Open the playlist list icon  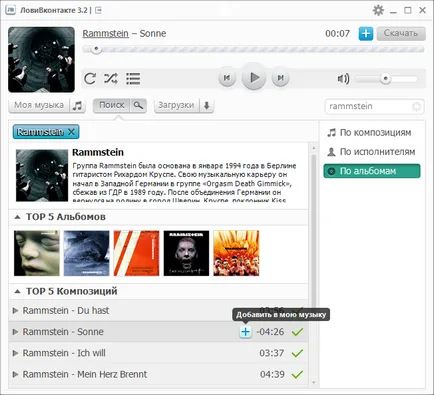click(x=133, y=79)
